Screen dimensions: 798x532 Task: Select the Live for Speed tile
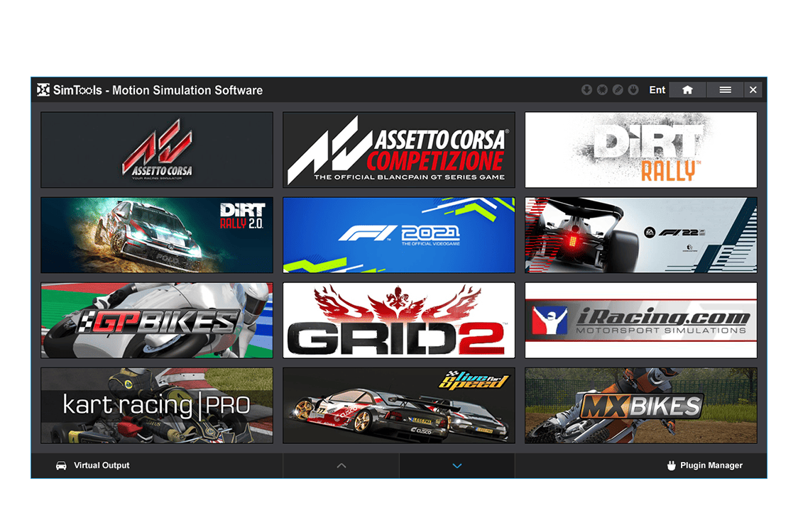click(x=399, y=405)
